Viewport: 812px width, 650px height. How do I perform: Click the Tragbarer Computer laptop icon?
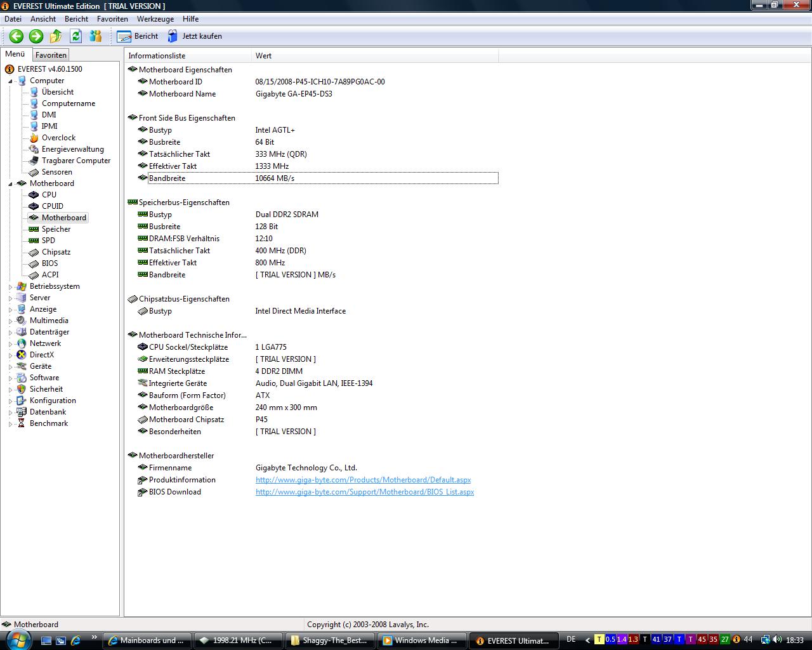34,161
